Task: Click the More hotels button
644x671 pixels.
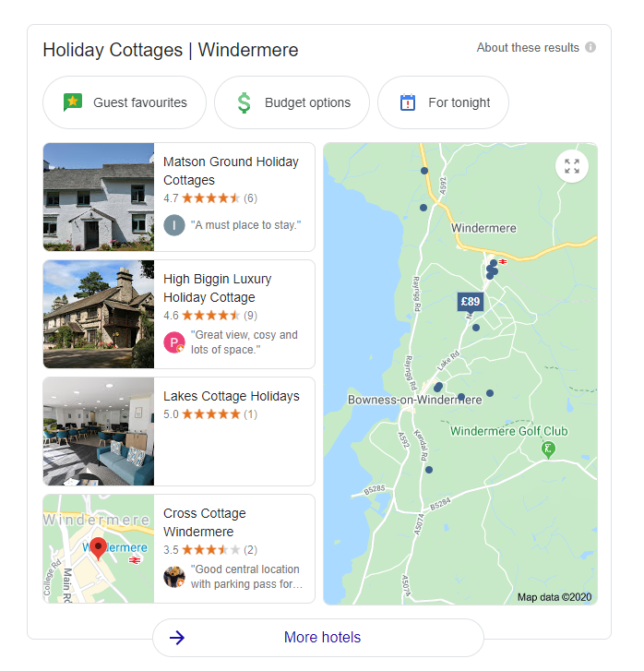Action: click(x=318, y=638)
